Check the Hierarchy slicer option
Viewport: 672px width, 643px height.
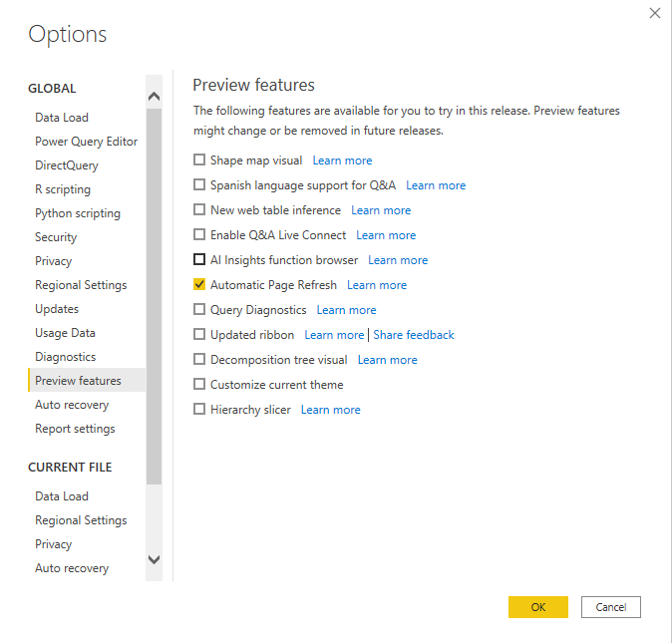199,409
